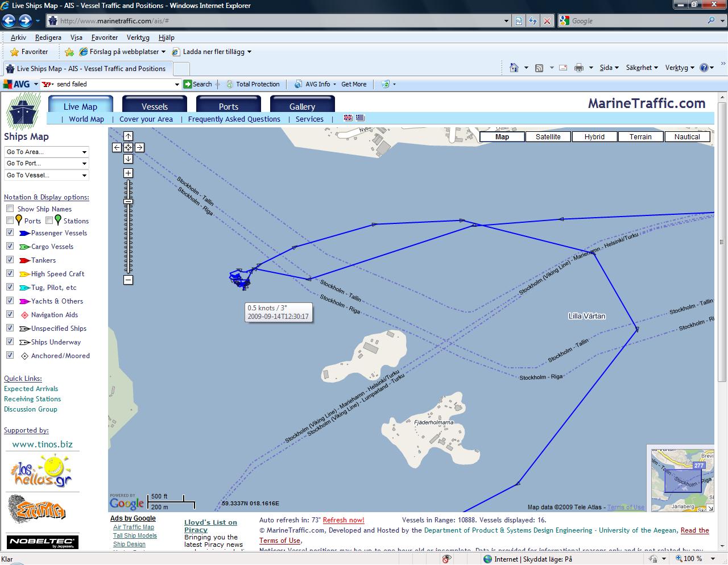Switch site language to Greek flag
This screenshot has width=728, height=565.
click(360, 118)
